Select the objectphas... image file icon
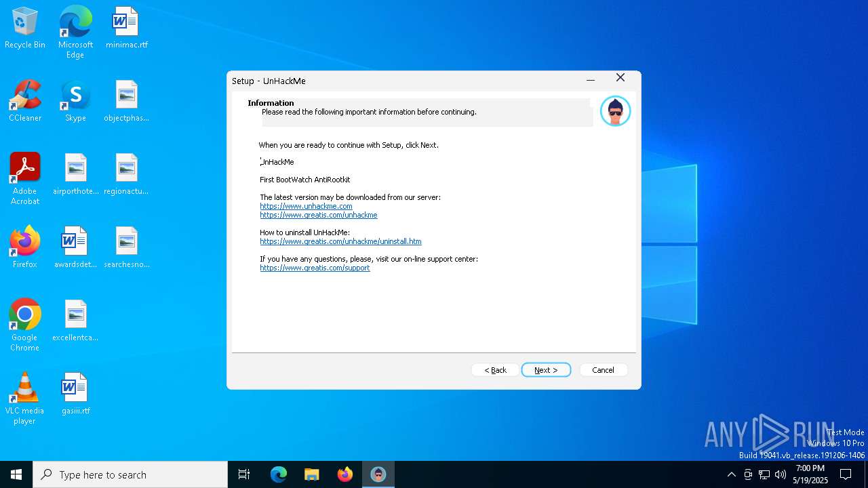The width and height of the screenshot is (868, 488). (126, 102)
